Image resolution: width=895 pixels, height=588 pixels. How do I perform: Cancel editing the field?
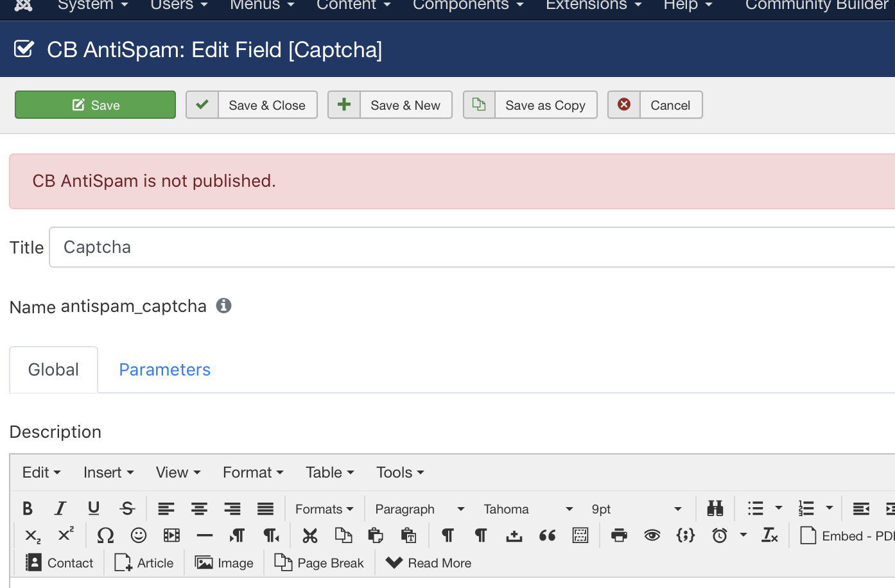[656, 105]
